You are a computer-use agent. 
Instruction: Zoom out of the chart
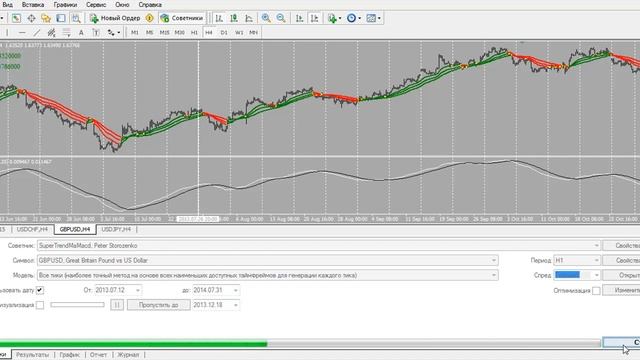click(281, 18)
